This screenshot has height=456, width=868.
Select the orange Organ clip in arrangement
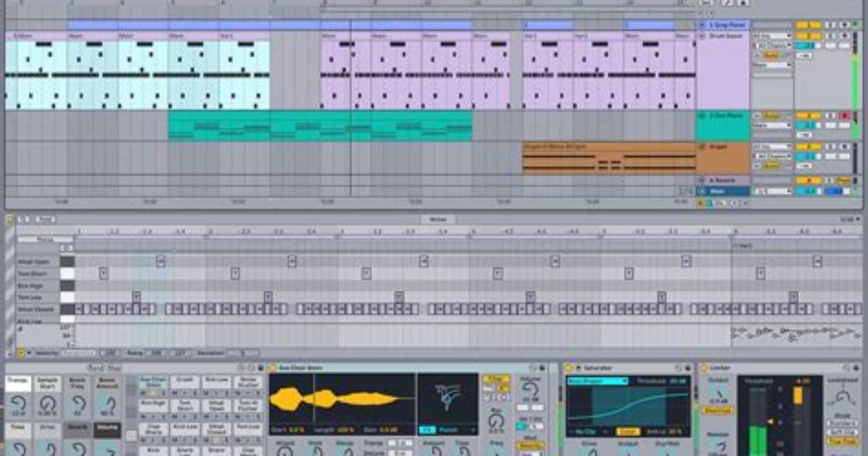click(608, 158)
